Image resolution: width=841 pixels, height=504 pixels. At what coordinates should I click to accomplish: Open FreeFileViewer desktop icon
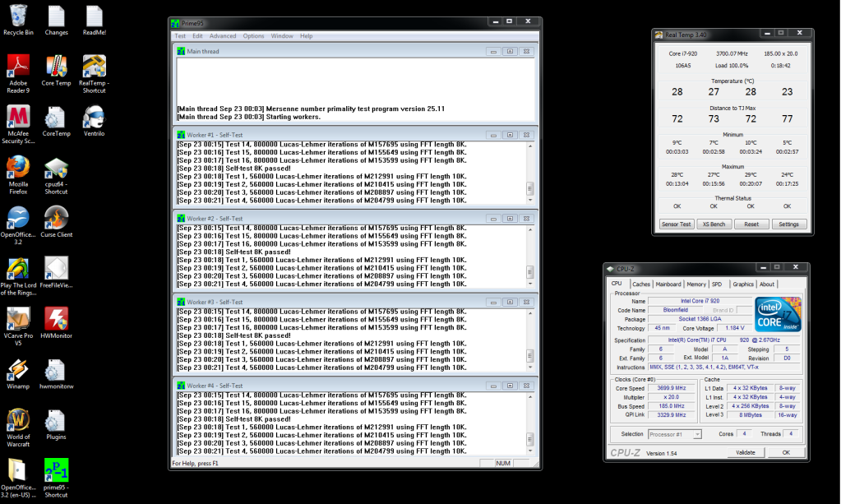pyautogui.click(x=57, y=272)
